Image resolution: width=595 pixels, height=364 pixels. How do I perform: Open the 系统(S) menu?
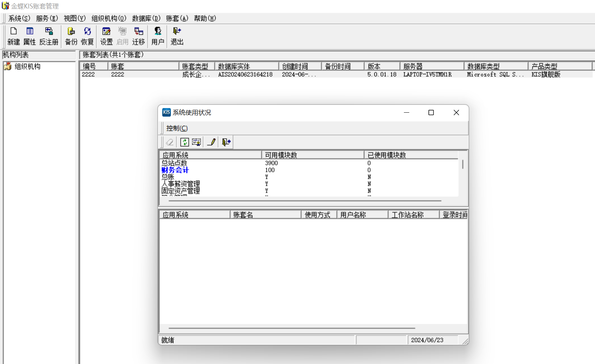point(19,18)
